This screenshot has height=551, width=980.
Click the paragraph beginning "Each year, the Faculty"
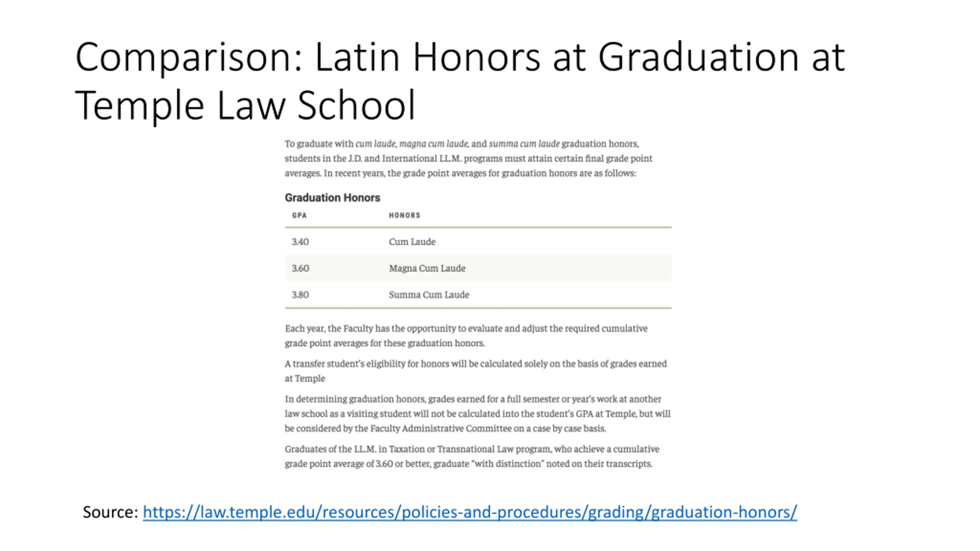[x=466, y=336]
